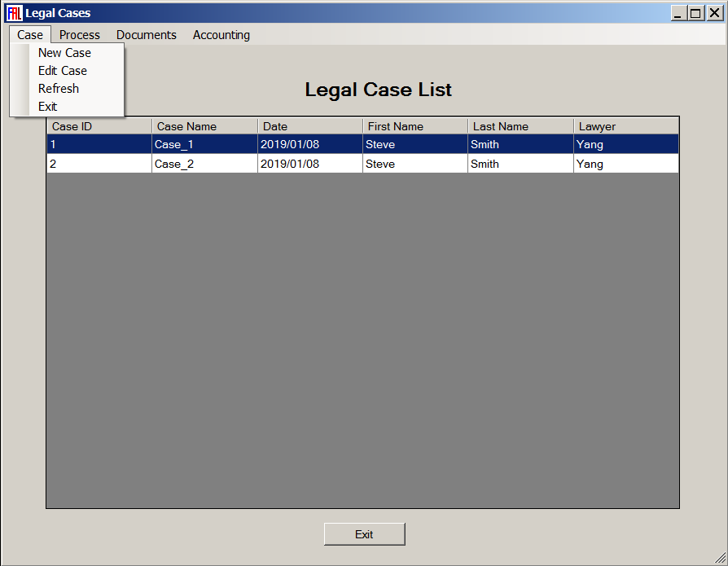
Task: Click the First Name column header
Action: [x=415, y=126]
